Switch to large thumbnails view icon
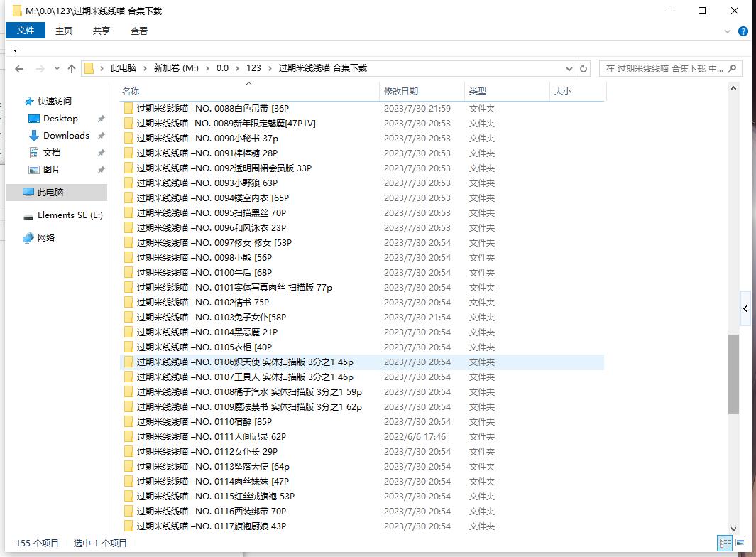Image resolution: width=756 pixels, height=557 pixels. pos(740,543)
